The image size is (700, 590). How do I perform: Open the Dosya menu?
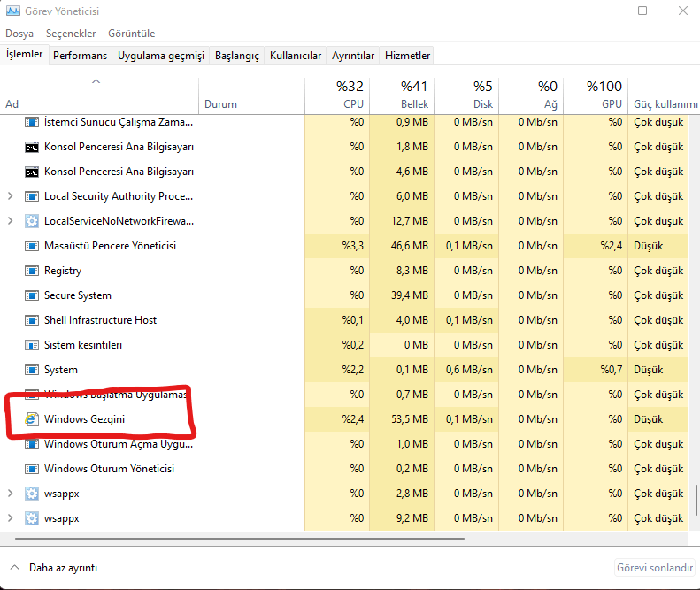pyautogui.click(x=19, y=34)
